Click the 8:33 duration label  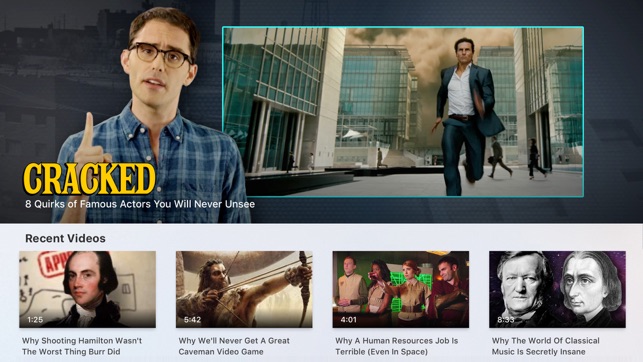506,319
